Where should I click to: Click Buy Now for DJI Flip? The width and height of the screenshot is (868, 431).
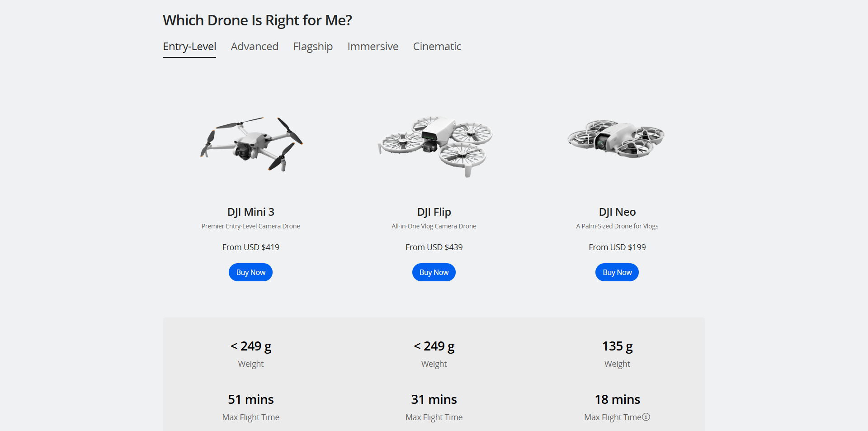pos(434,272)
